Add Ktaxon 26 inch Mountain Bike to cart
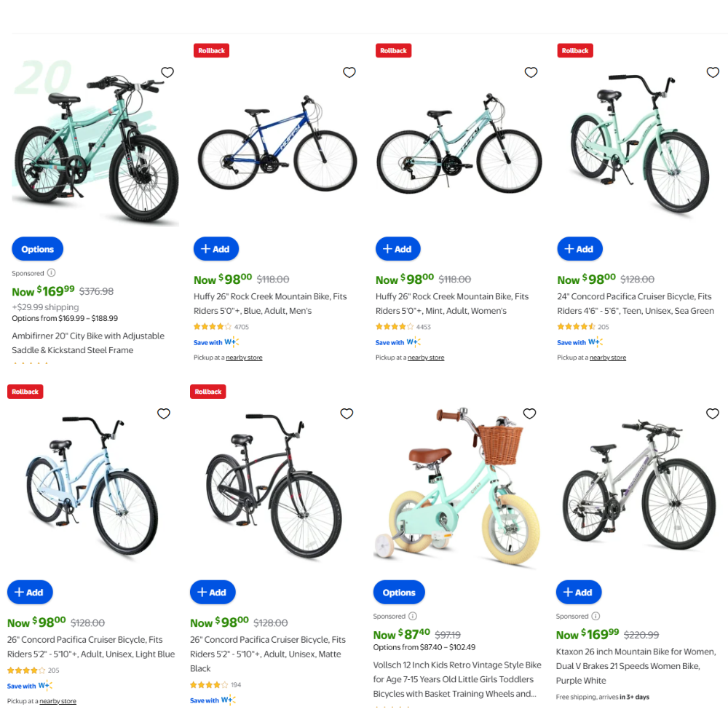The image size is (728, 728). pos(579,592)
